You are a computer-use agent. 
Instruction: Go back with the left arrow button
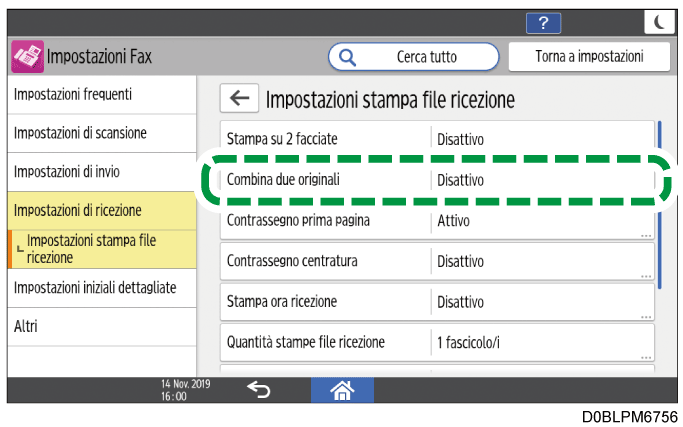[x=239, y=98]
